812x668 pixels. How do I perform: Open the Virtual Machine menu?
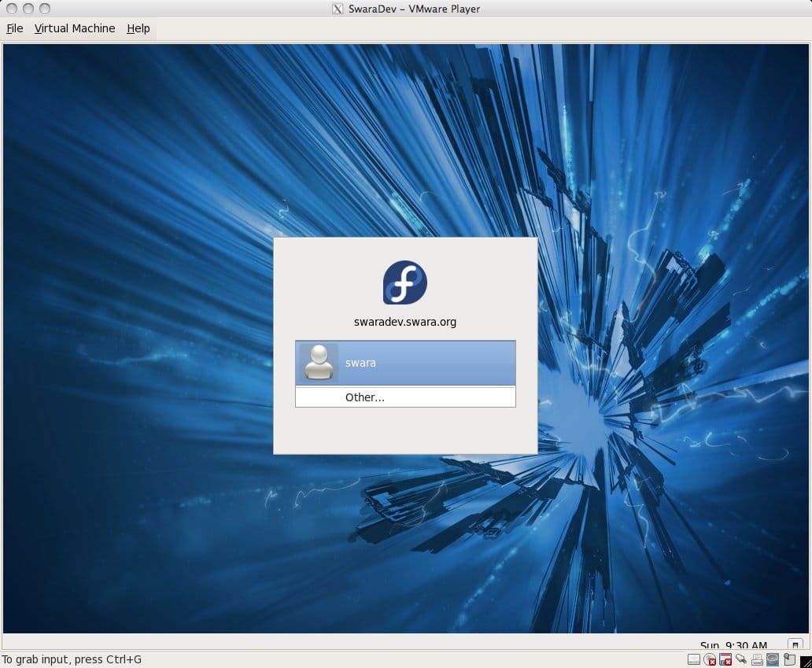coord(75,28)
